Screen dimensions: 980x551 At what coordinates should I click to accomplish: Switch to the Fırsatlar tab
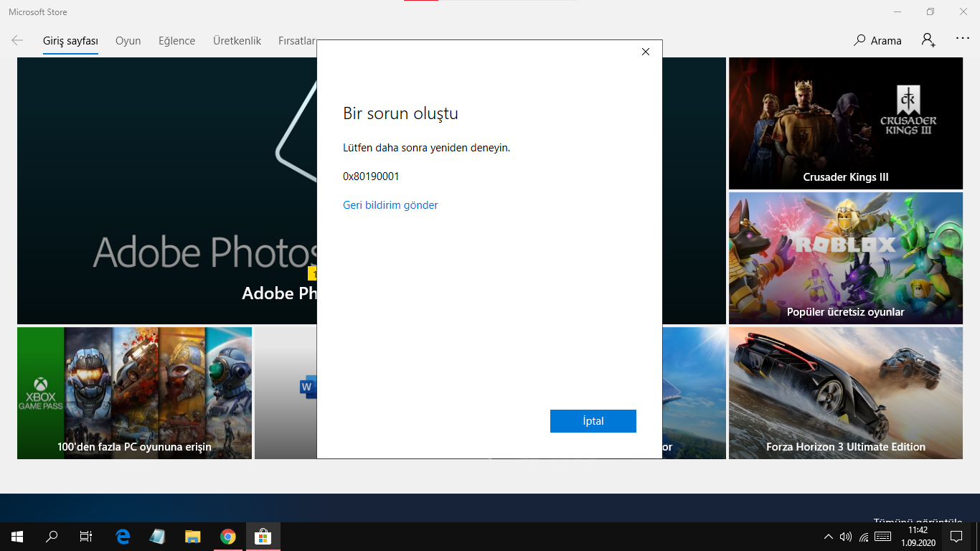[x=297, y=41]
